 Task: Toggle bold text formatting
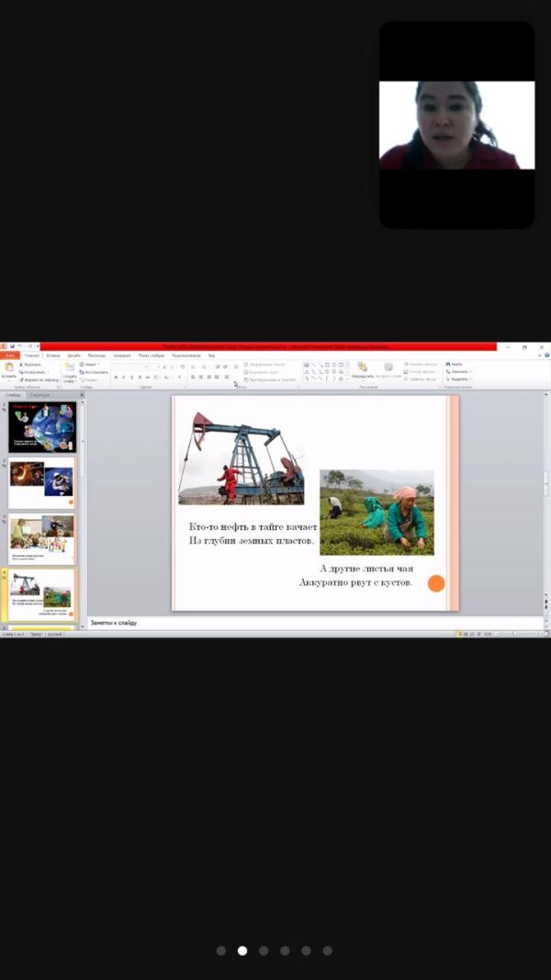(116, 377)
